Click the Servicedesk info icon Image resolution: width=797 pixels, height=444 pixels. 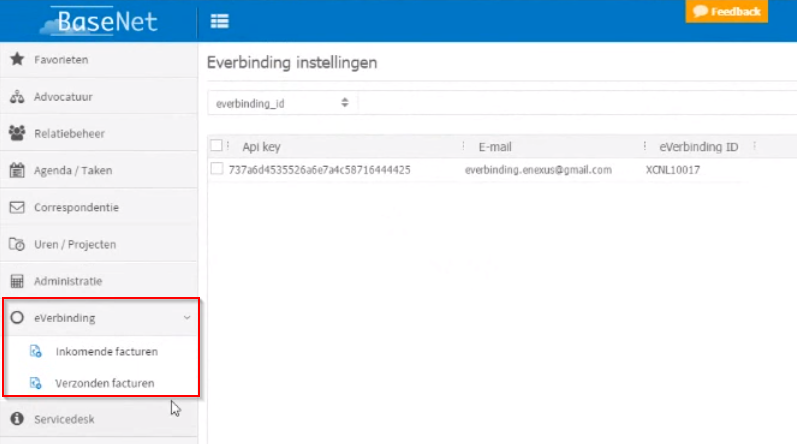click(x=17, y=419)
